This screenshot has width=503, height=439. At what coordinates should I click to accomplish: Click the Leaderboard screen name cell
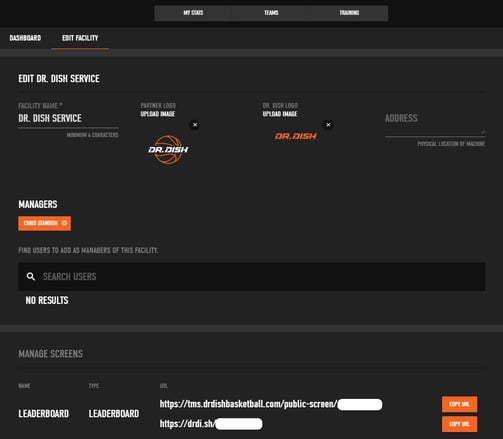click(44, 414)
